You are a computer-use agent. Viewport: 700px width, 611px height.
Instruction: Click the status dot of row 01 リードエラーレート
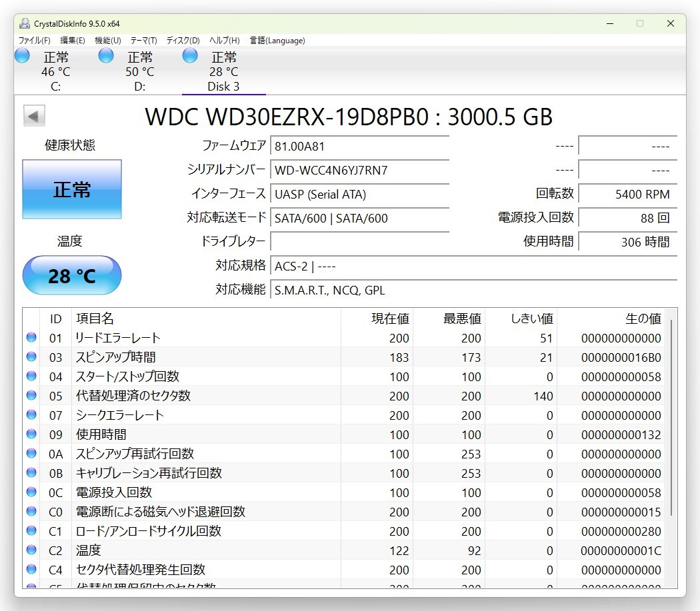pos(31,337)
